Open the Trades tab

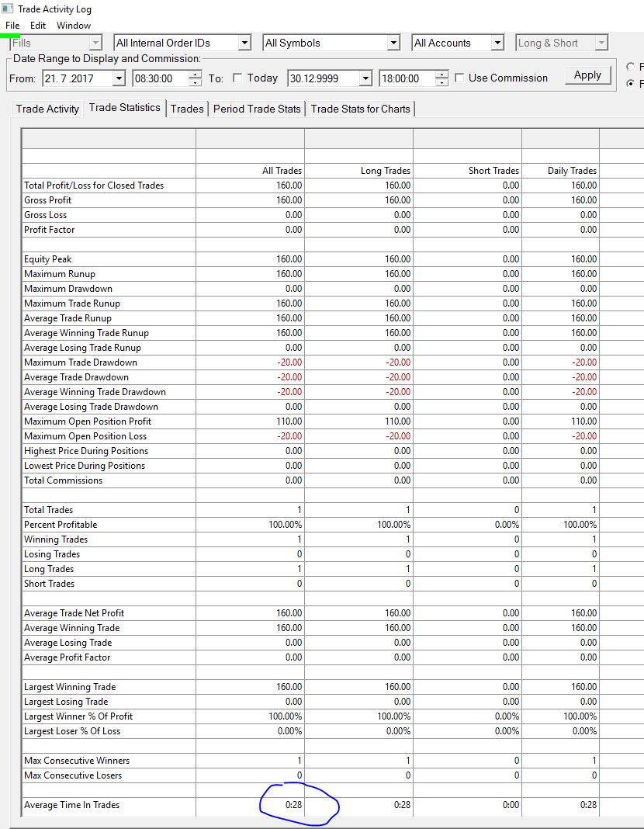click(187, 109)
